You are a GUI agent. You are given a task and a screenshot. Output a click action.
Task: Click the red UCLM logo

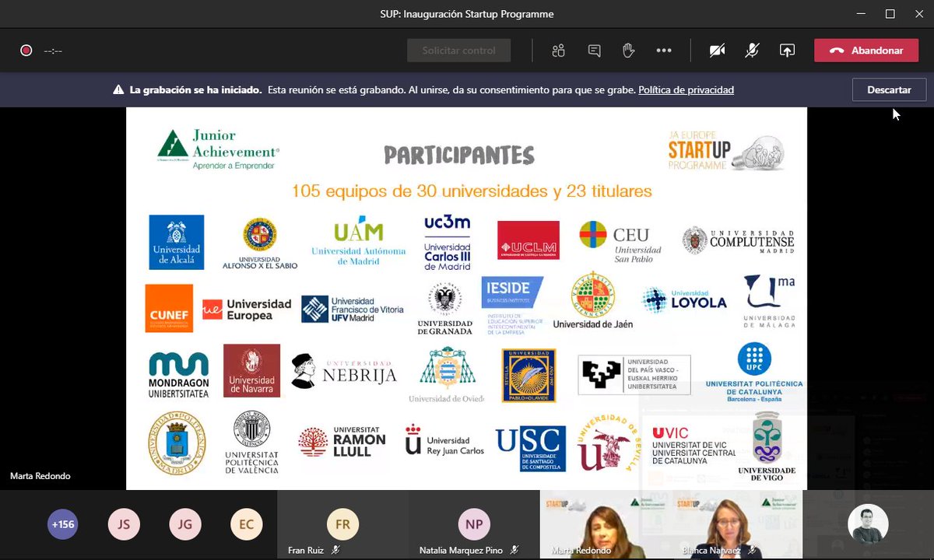528,240
